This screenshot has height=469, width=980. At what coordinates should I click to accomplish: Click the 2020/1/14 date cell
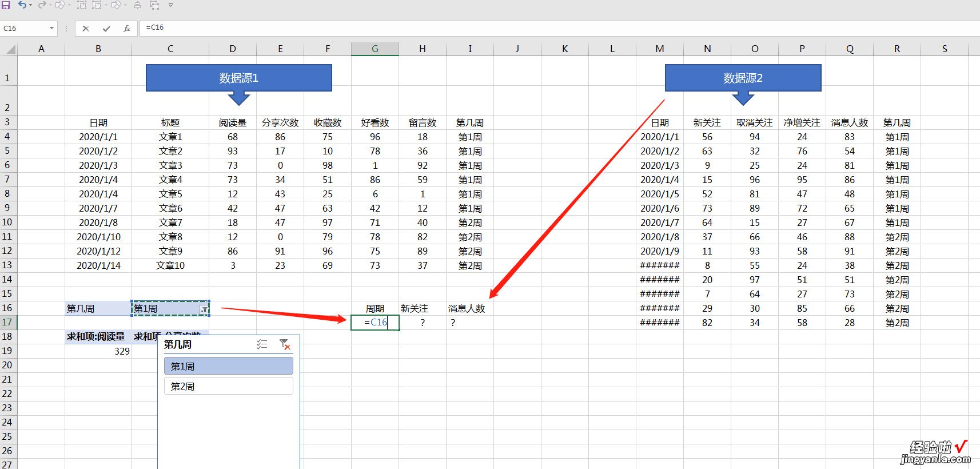click(98, 266)
